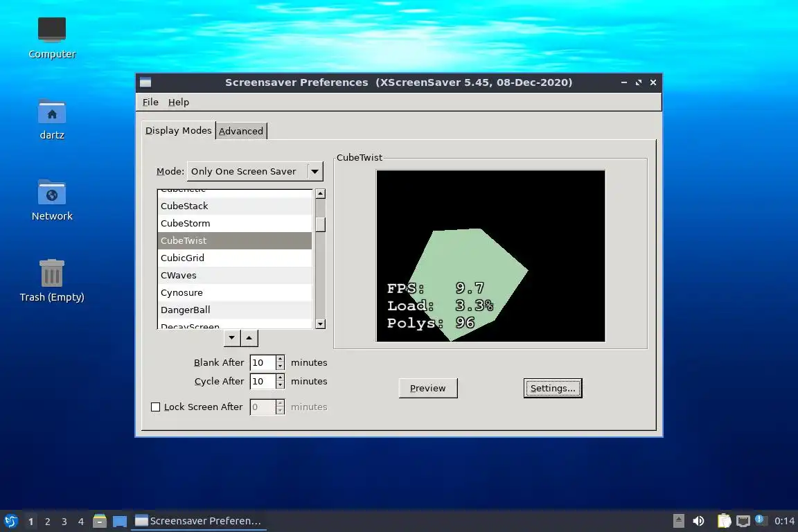
Task: Click the next screensaver down-arrow button
Action: click(232, 337)
